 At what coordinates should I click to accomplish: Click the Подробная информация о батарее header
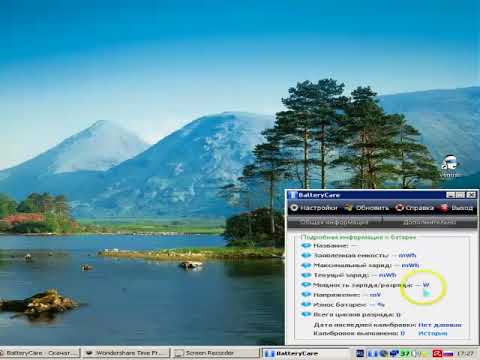358,237
